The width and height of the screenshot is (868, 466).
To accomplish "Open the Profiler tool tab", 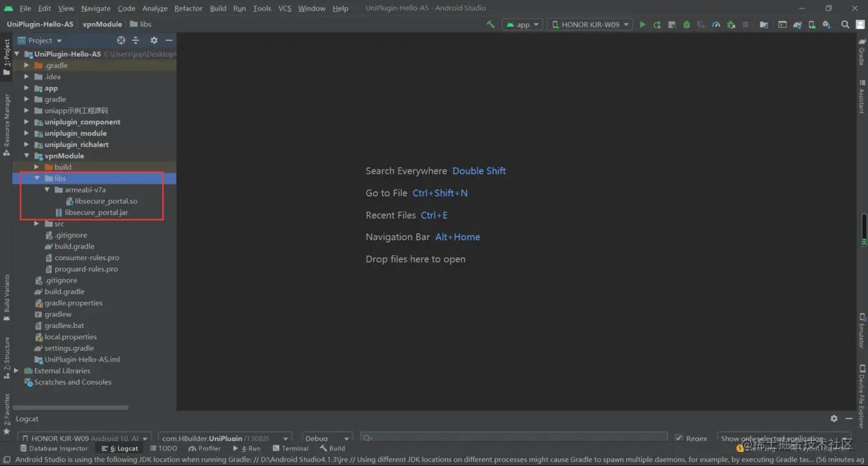I will pyautogui.click(x=204, y=448).
